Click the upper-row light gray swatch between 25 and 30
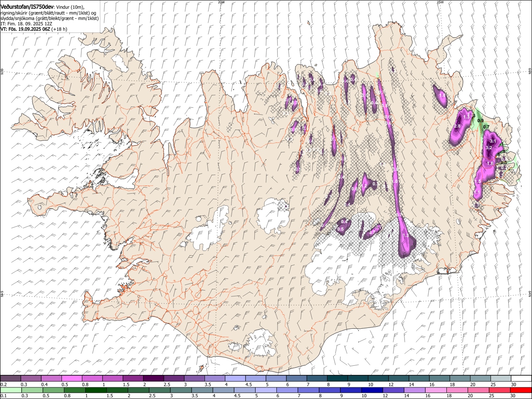The width and height of the screenshot is (532, 399). point(500,379)
